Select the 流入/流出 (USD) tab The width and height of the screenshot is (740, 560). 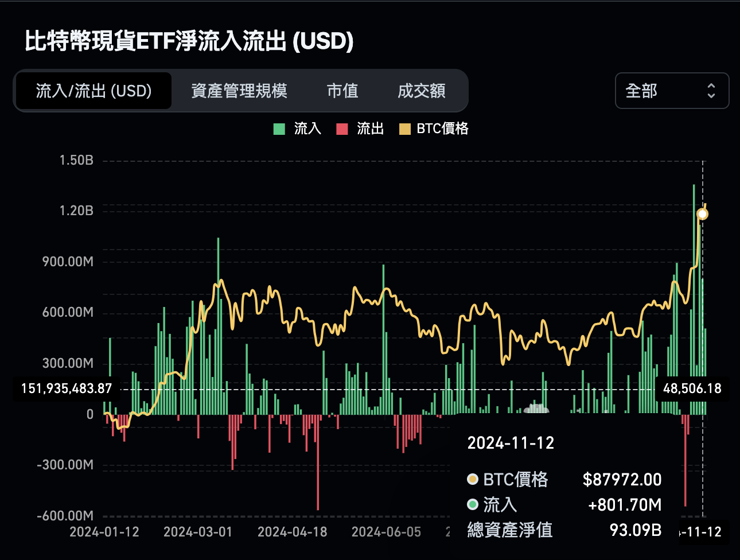point(94,91)
